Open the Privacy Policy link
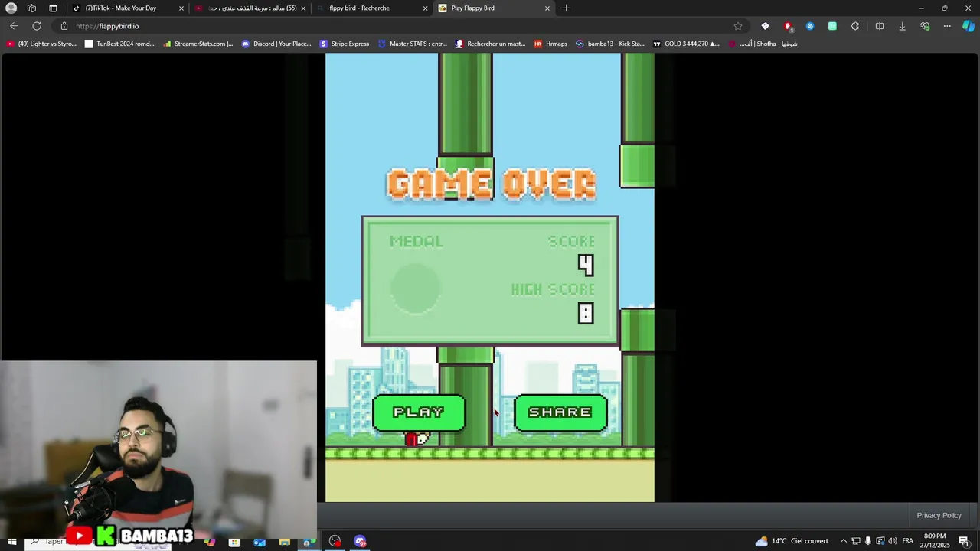 tap(939, 515)
